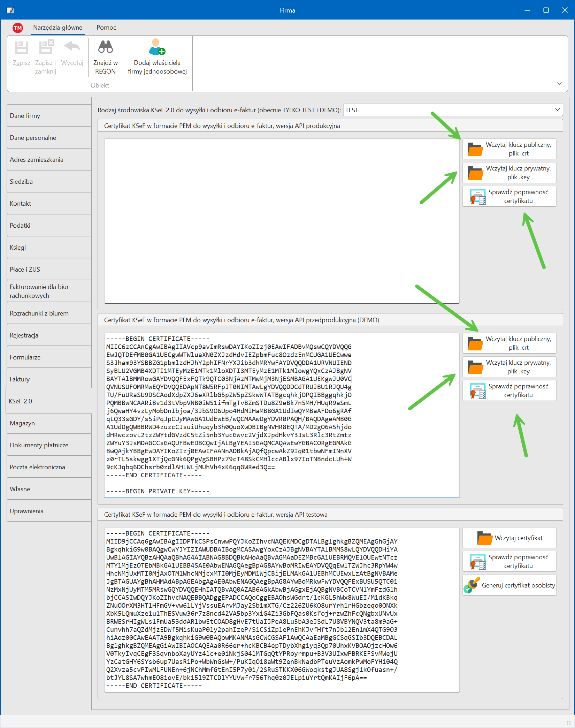Click the red TM application logo
575x728 pixels.
[x=18, y=28]
